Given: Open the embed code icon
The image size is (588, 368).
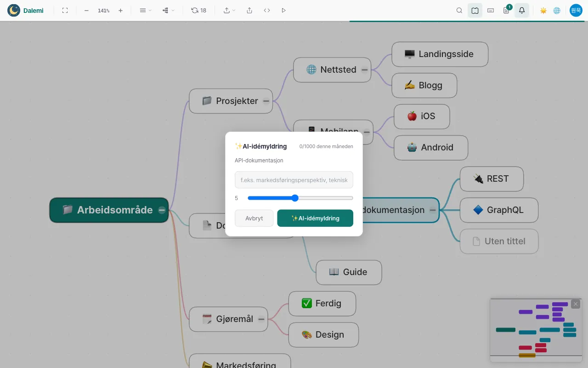Looking at the screenshot, I should pos(267,10).
